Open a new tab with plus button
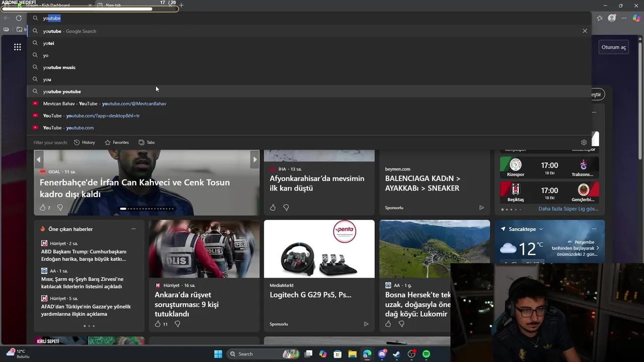 (x=181, y=5)
